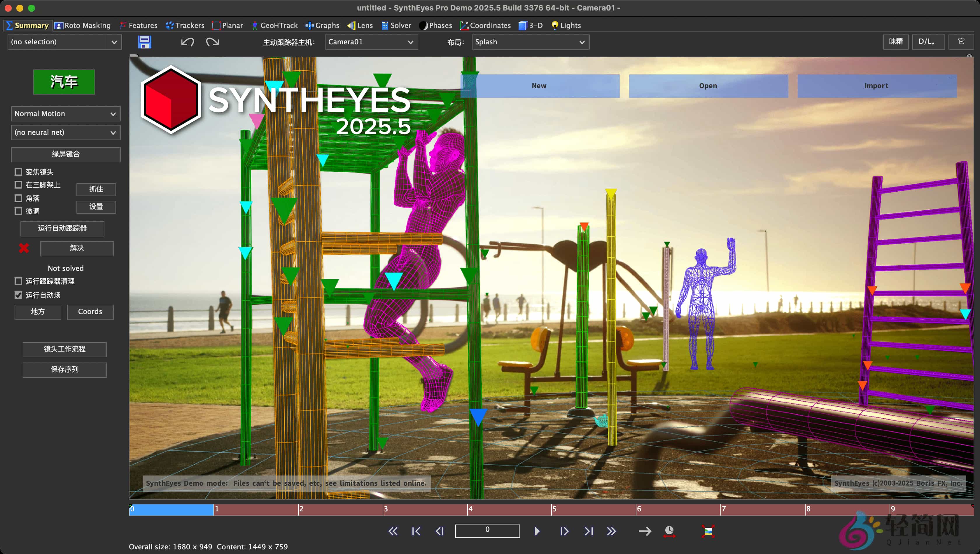The width and height of the screenshot is (980, 554).
Task: Open the Normal Motion dropdown
Action: (x=65, y=114)
